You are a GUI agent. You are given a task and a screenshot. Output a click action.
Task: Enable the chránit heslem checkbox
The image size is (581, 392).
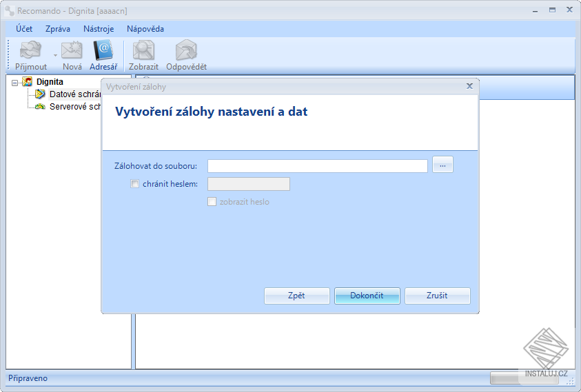[134, 184]
